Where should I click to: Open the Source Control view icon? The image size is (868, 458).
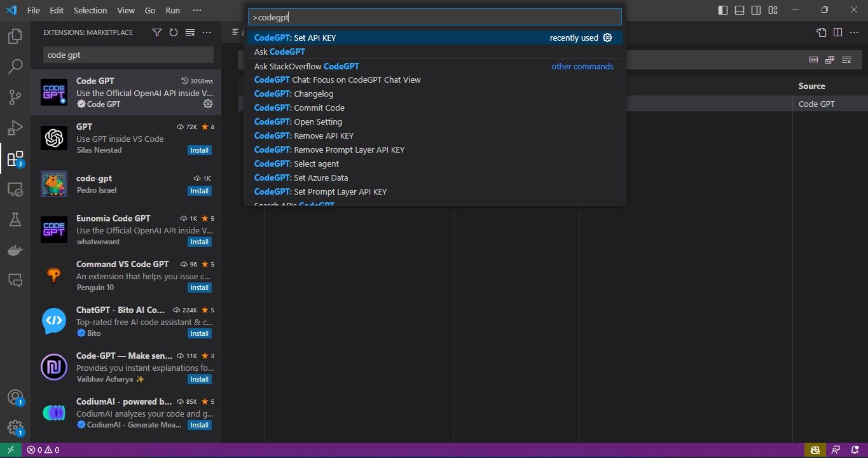pos(15,97)
